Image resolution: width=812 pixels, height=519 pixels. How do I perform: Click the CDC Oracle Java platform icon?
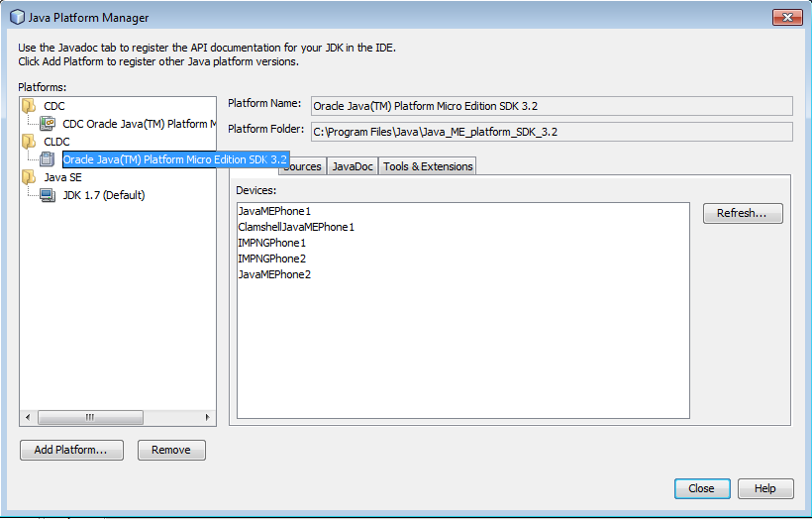[48, 123]
